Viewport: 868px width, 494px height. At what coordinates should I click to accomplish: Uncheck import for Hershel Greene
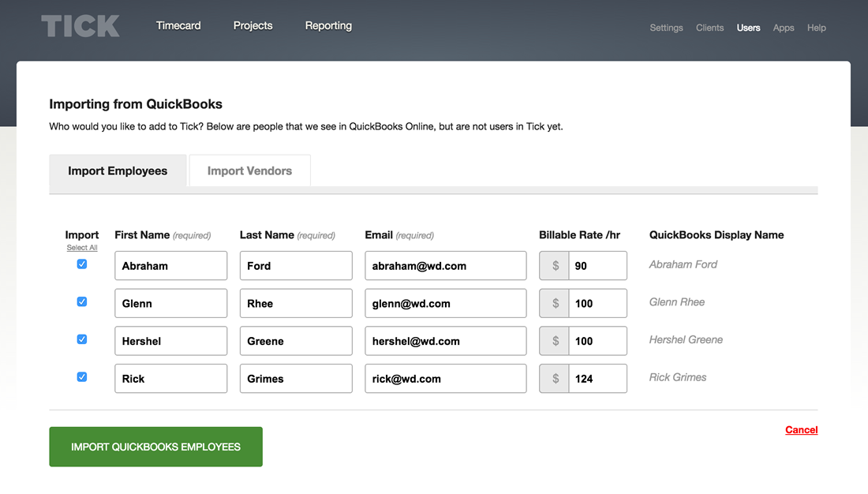click(82, 339)
